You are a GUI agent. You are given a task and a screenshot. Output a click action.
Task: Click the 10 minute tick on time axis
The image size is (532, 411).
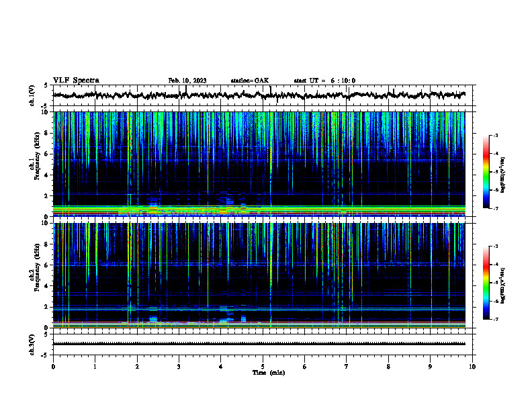pyautogui.click(x=472, y=367)
